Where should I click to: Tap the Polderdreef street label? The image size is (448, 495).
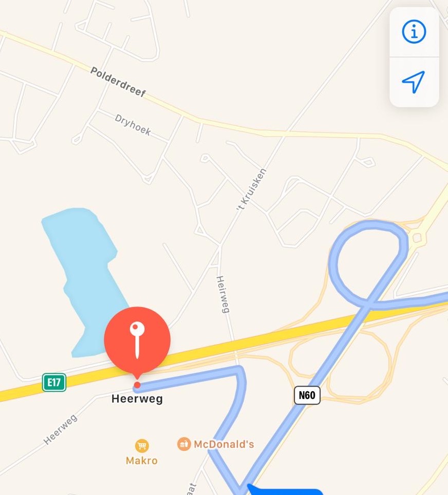click(x=118, y=82)
